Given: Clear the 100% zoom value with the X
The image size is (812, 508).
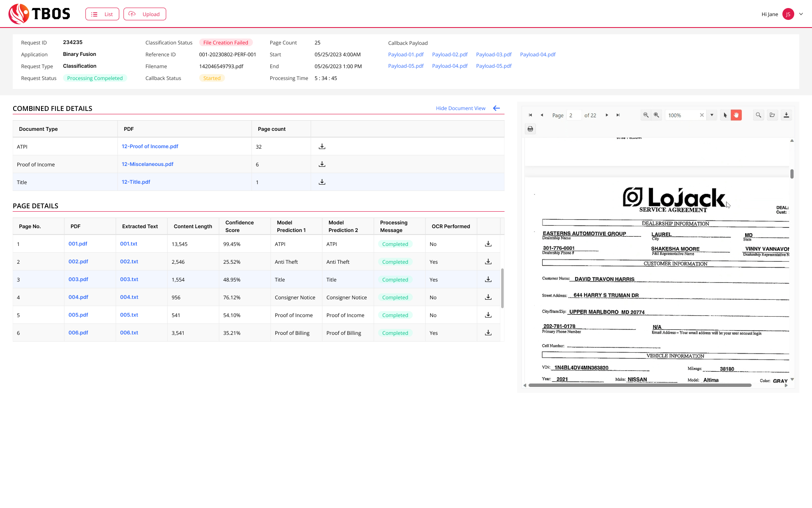Looking at the screenshot, I should tap(702, 115).
